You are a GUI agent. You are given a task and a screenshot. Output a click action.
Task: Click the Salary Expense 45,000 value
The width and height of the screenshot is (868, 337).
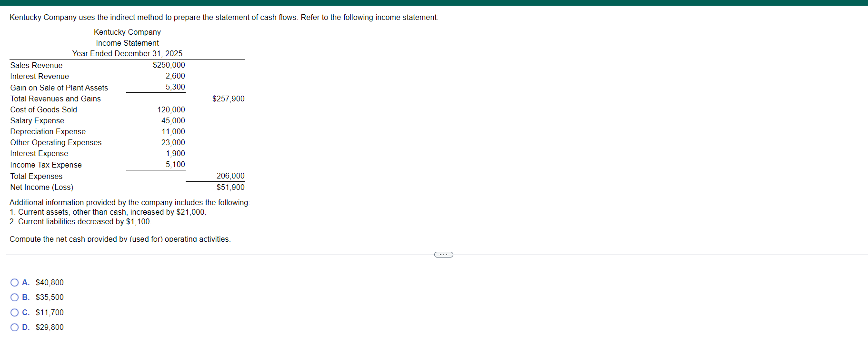coord(173,121)
